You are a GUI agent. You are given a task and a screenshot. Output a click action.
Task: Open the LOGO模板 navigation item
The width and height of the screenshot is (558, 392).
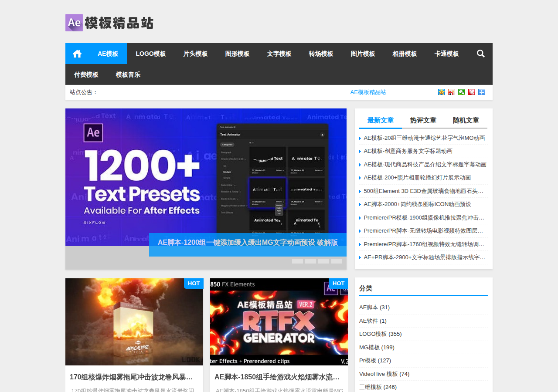151,54
